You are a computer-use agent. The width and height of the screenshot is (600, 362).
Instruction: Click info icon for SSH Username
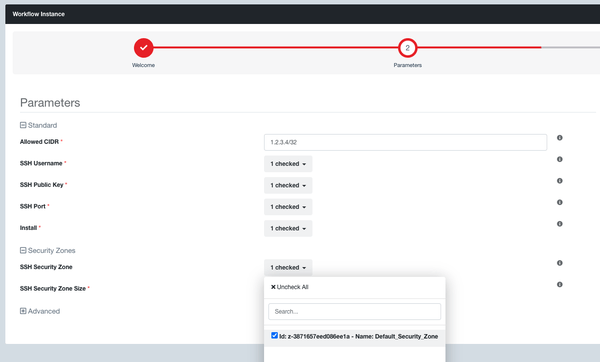559,159
